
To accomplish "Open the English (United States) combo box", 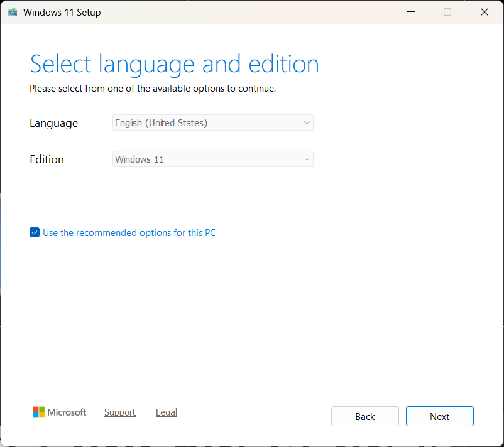I will click(212, 123).
